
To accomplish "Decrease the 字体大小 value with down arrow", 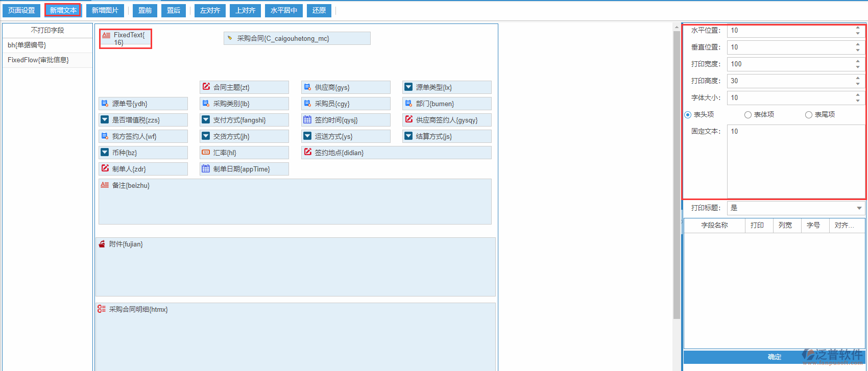I will coord(858,101).
